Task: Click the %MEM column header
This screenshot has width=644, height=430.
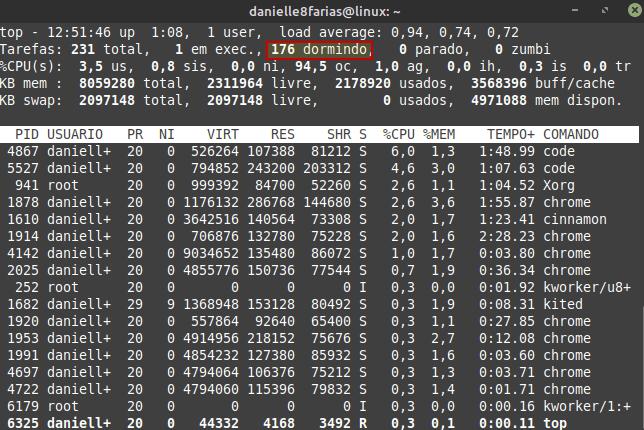Action: (x=439, y=134)
